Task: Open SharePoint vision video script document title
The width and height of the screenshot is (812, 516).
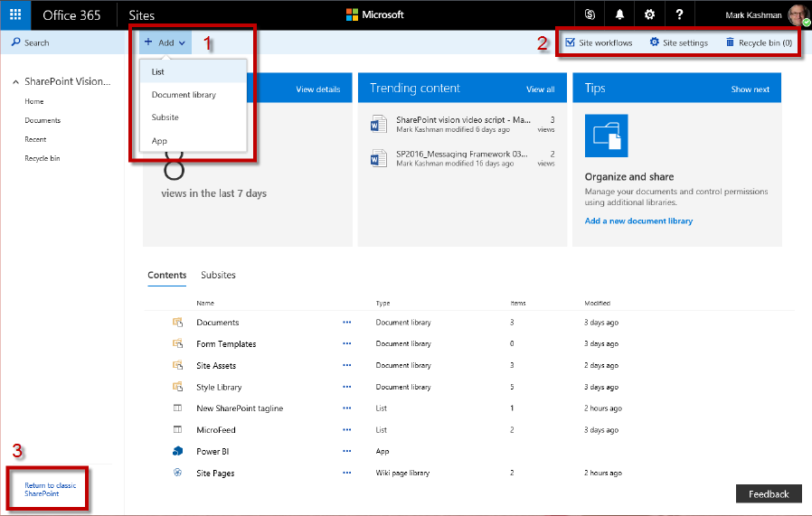Action: (464, 119)
